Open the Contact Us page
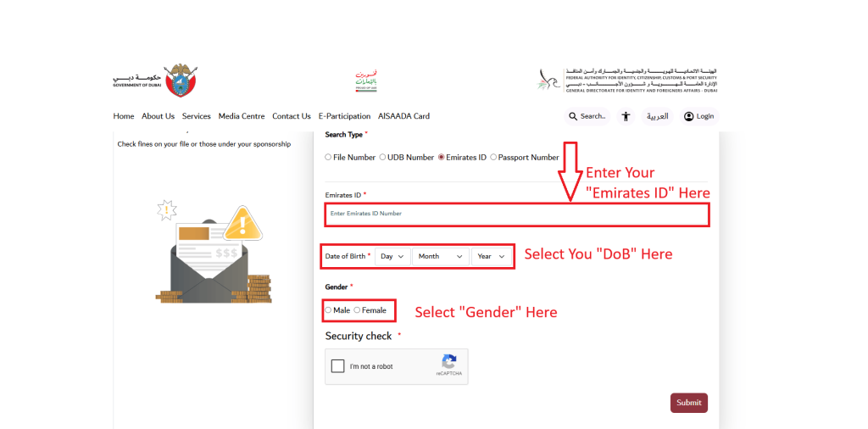Viewport: 868px width, 429px height. (x=292, y=116)
